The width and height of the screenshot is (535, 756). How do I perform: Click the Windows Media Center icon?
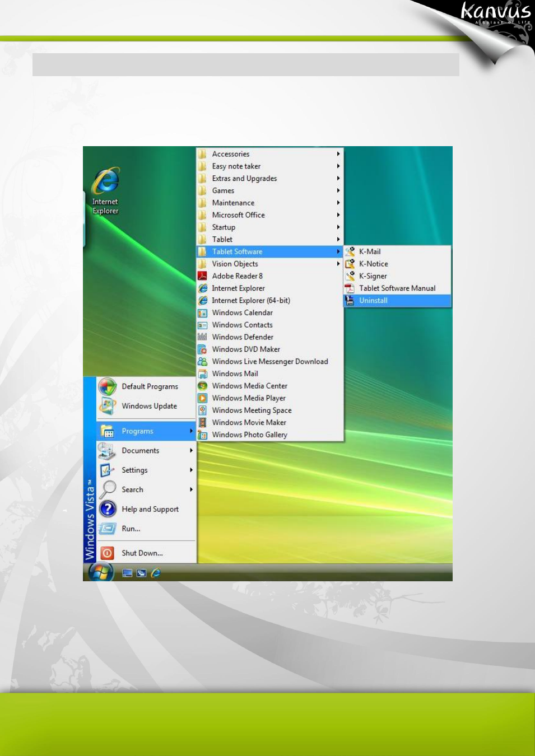click(202, 386)
